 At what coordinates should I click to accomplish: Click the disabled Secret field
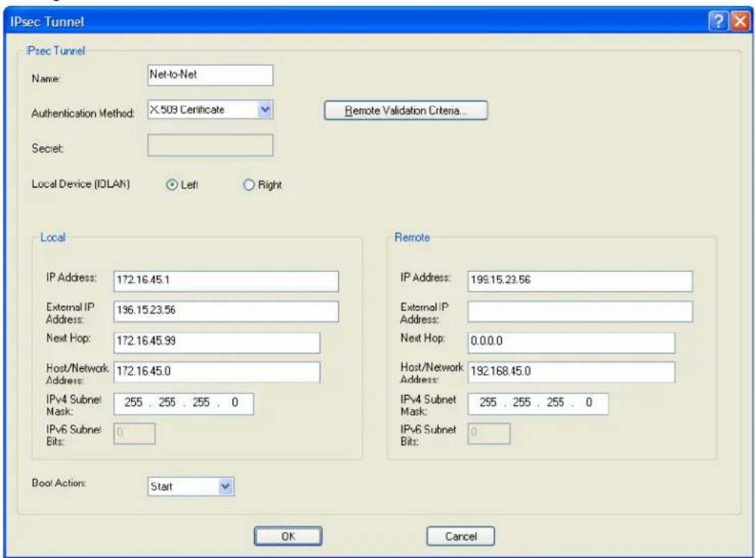211,145
